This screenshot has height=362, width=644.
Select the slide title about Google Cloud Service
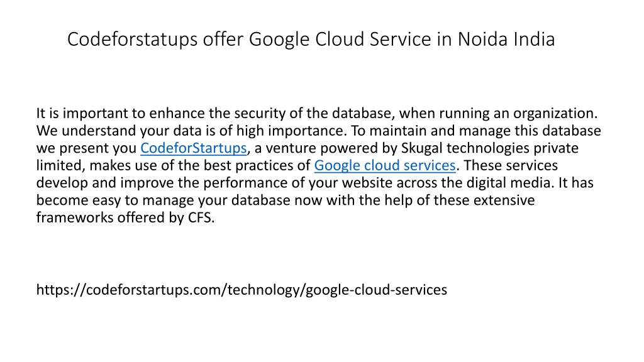click(311, 40)
